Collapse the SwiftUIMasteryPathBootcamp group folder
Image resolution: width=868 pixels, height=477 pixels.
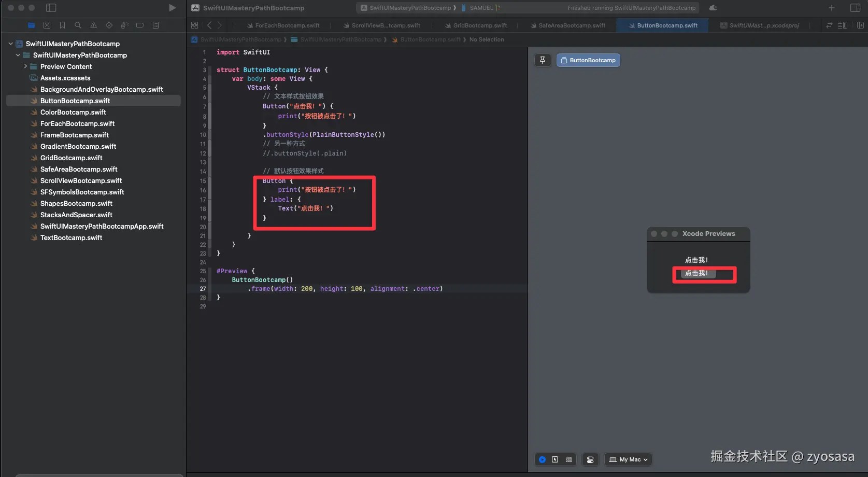coord(18,55)
